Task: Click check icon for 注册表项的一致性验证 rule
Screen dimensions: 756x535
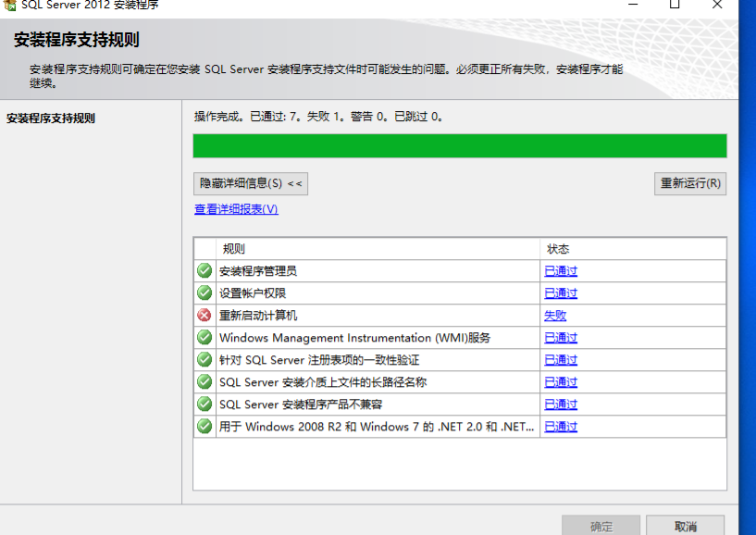Action: (204, 359)
